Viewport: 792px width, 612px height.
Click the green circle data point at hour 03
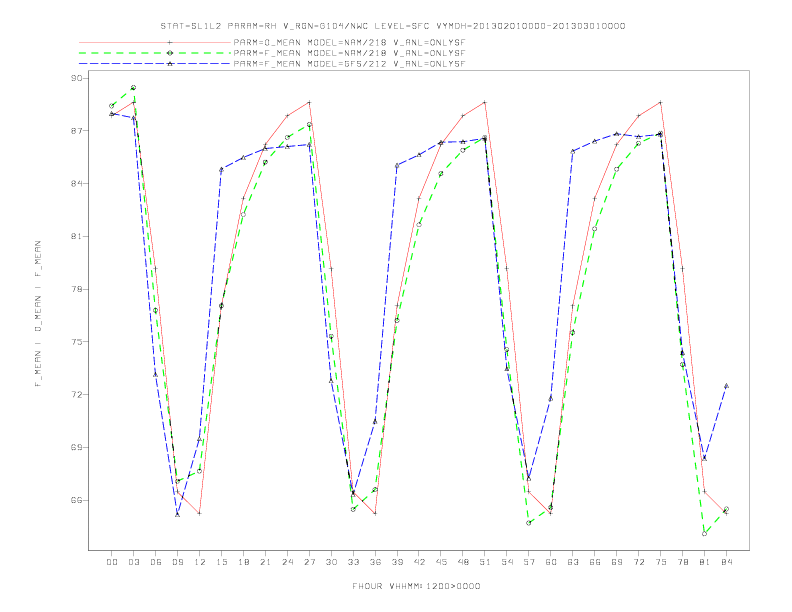click(x=133, y=88)
